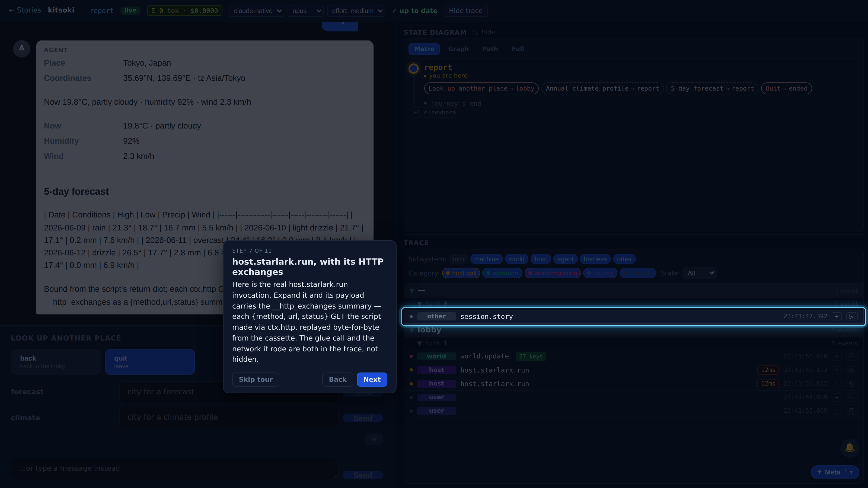Click Back in the tour popup
The image size is (868, 488).
pyautogui.click(x=338, y=380)
